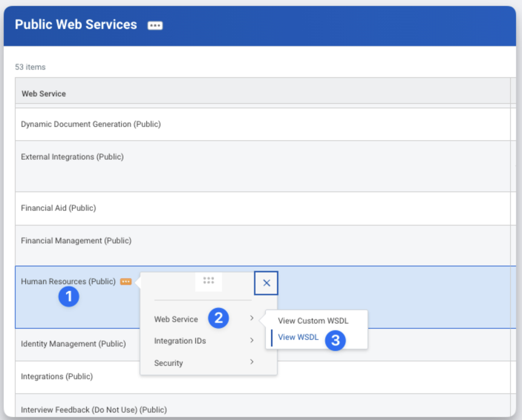
Task: Open Dynamic Document Generation (Public) service
Action: [91, 124]
